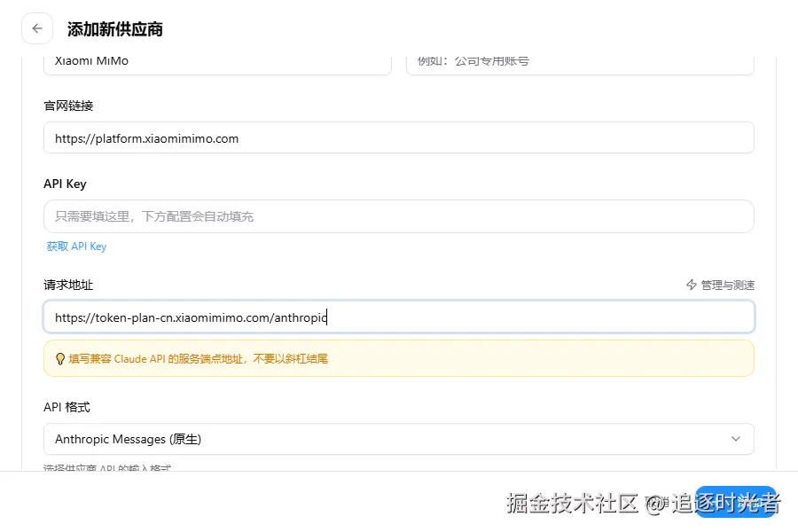798x532 pixels.
Task: Click the API 格式 field label
Action: tap(66, 407)
